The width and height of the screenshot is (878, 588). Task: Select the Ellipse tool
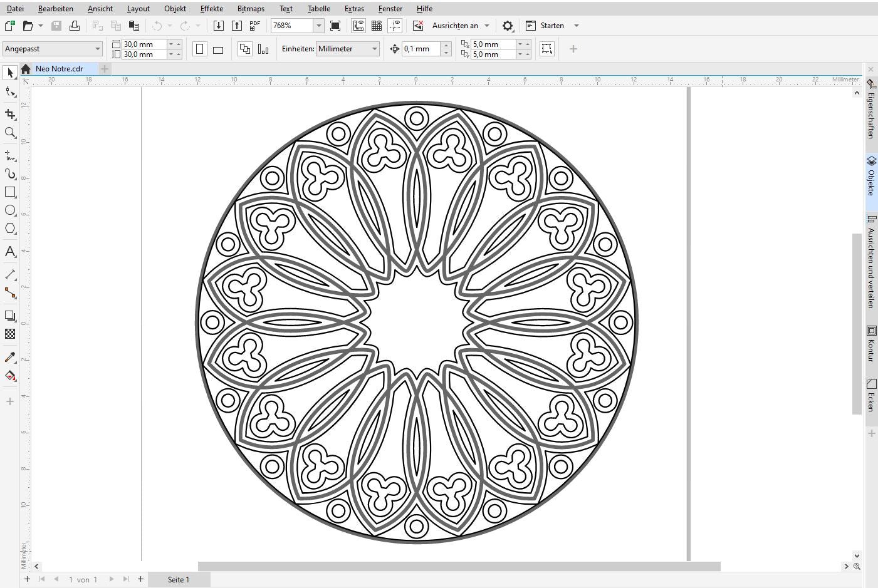pos(9,210)
